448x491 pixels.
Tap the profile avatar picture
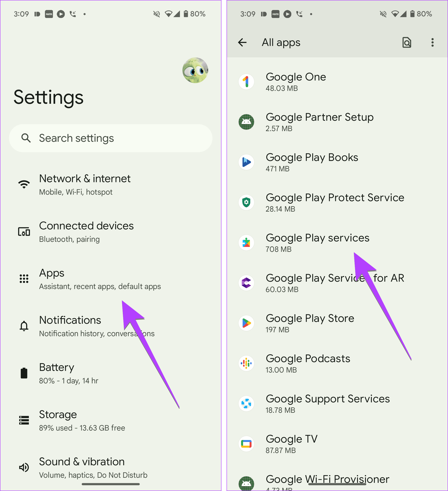pos(195,70)
